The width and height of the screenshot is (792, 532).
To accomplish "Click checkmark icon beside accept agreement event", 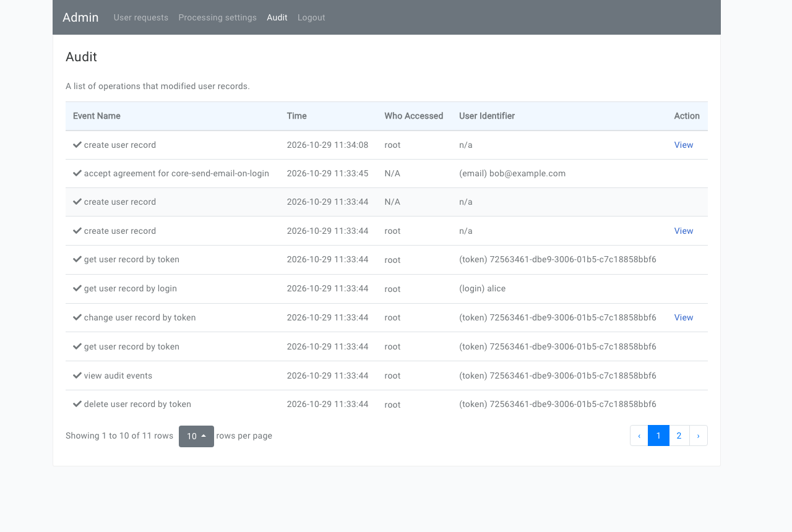I will pos(77,173).
